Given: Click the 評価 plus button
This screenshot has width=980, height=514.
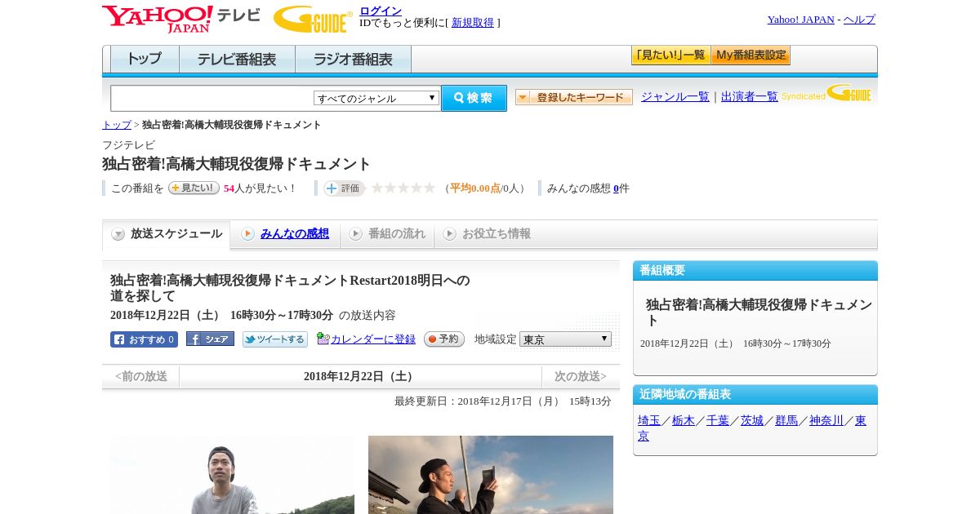Looking at the screenshot, I should point(344,188).
